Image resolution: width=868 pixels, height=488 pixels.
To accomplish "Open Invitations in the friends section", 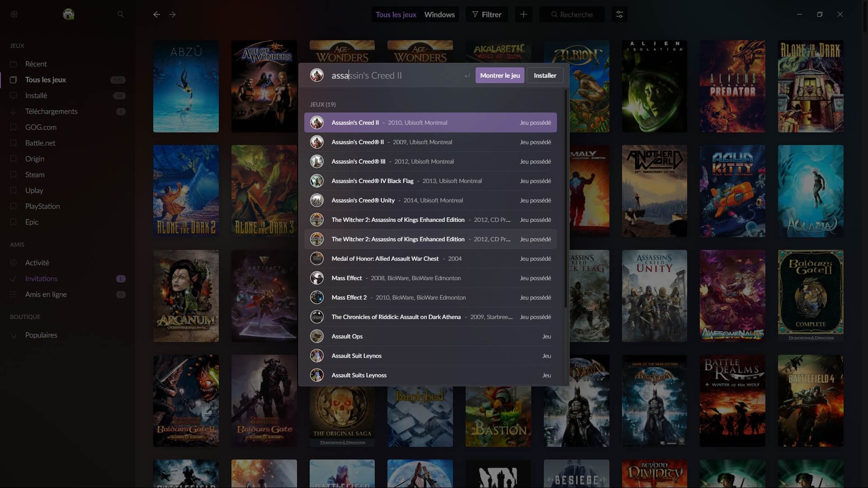I will pyautogui.click(x=41, y=278).
